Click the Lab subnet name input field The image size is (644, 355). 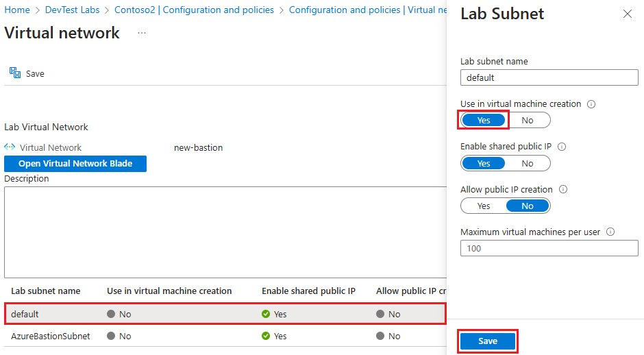pyautogui.click(x=549, y=77)
